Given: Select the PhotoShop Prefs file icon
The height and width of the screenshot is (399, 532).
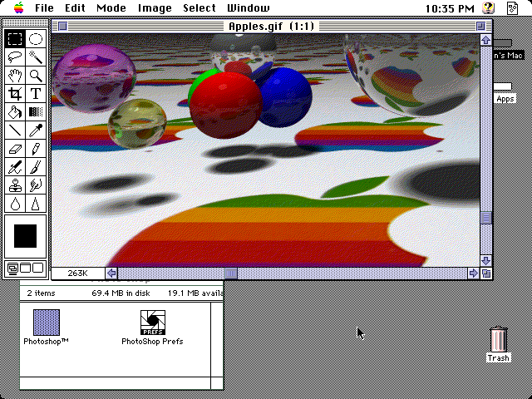Looking at the screenshot, I should [x=153, y=323].
